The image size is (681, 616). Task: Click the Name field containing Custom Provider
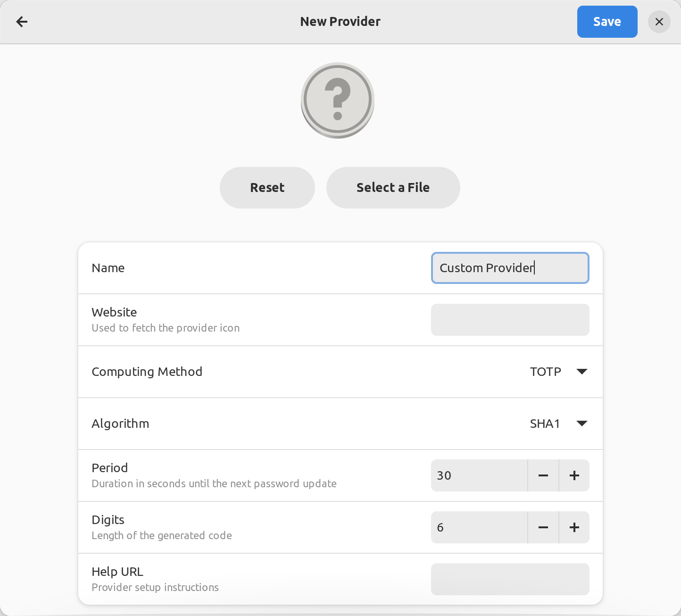tap(510, 268)
